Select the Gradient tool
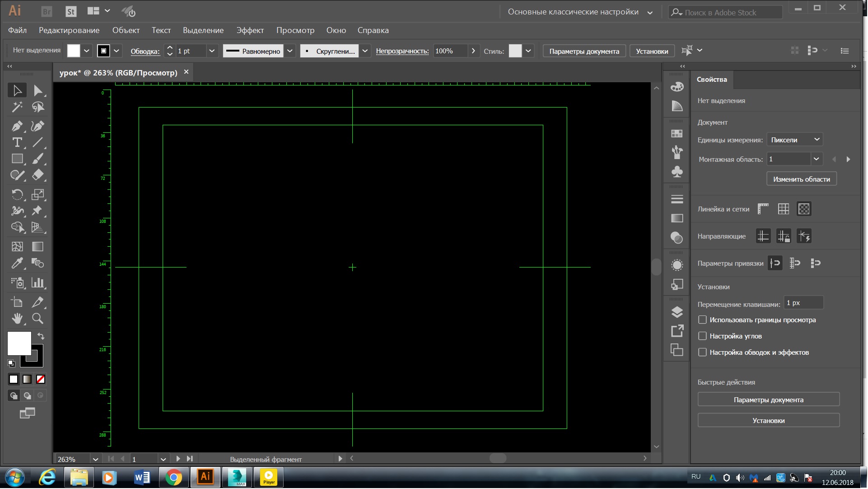 [x=38, y=246]
